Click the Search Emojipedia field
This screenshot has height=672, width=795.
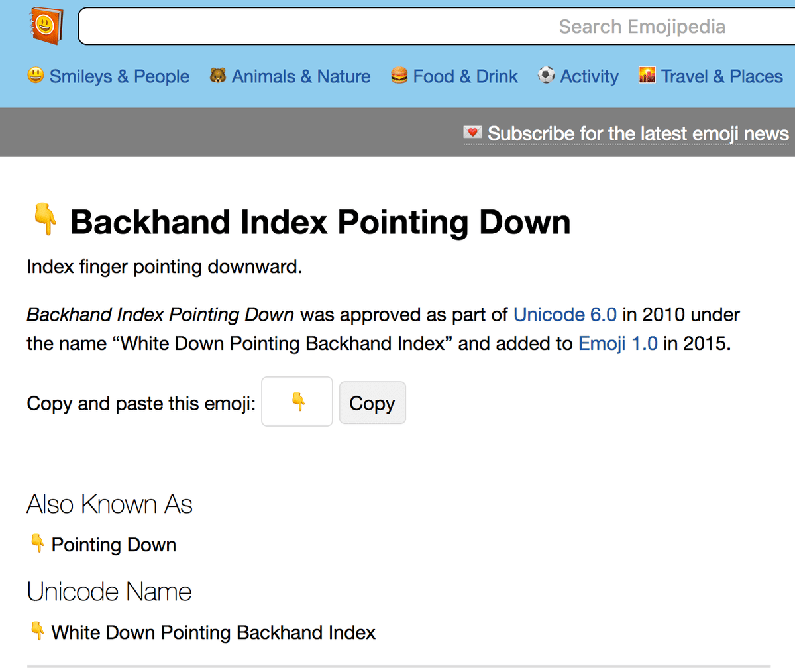(x=437, y=27)
